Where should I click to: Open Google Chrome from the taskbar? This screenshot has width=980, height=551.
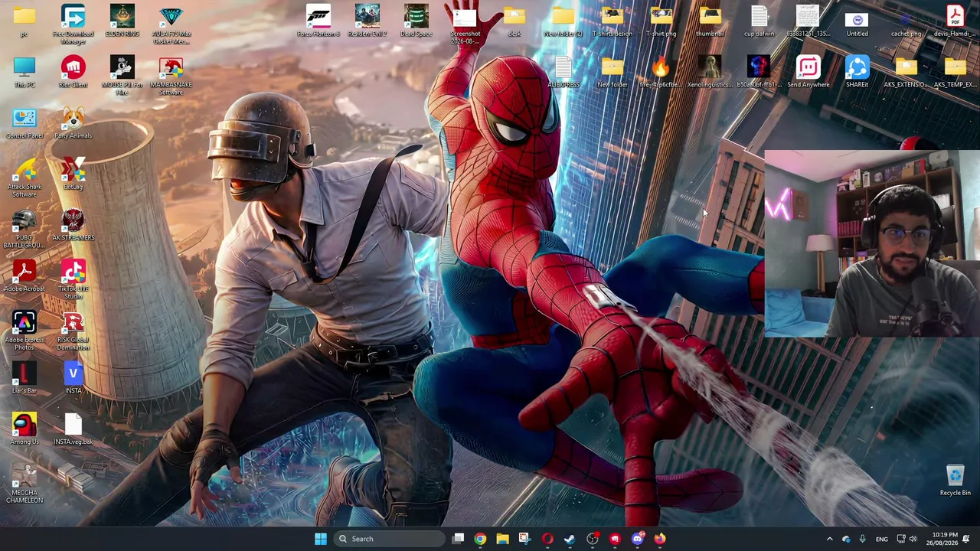[x=480, y=539]
